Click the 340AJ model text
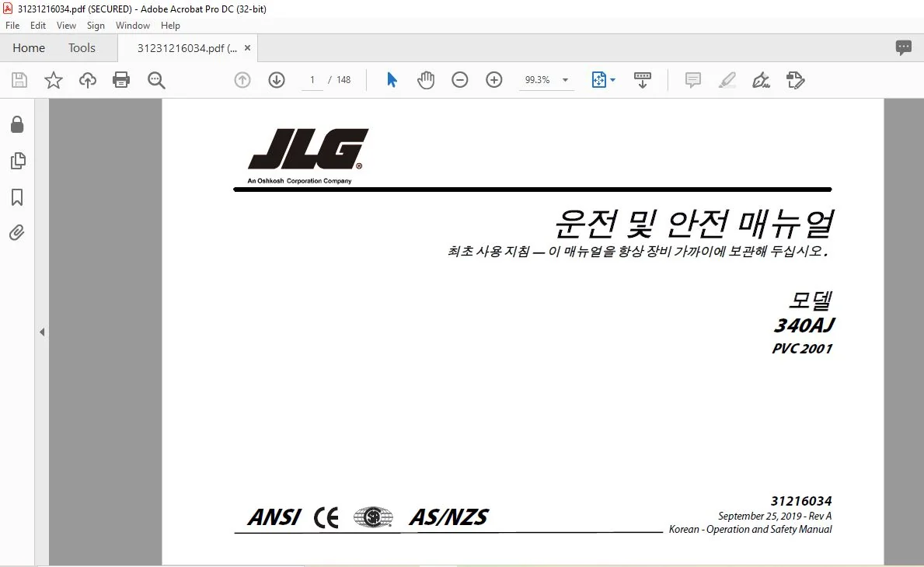 click(804, 325)
